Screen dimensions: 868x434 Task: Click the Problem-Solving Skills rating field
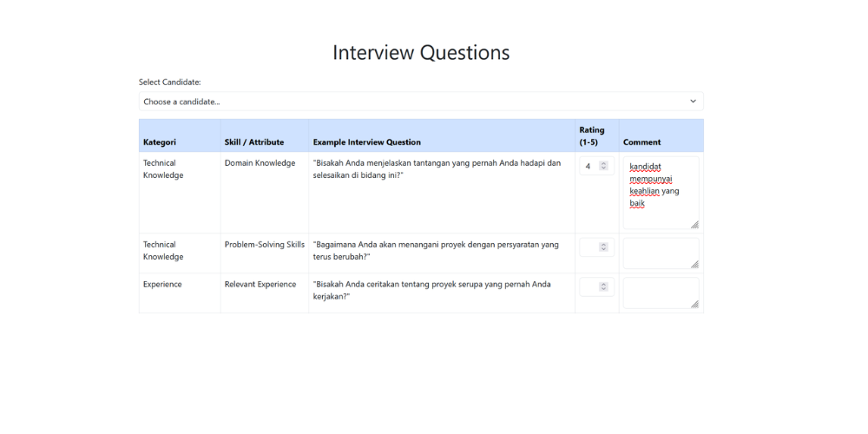pyautogui.click(x=589, y=247)
